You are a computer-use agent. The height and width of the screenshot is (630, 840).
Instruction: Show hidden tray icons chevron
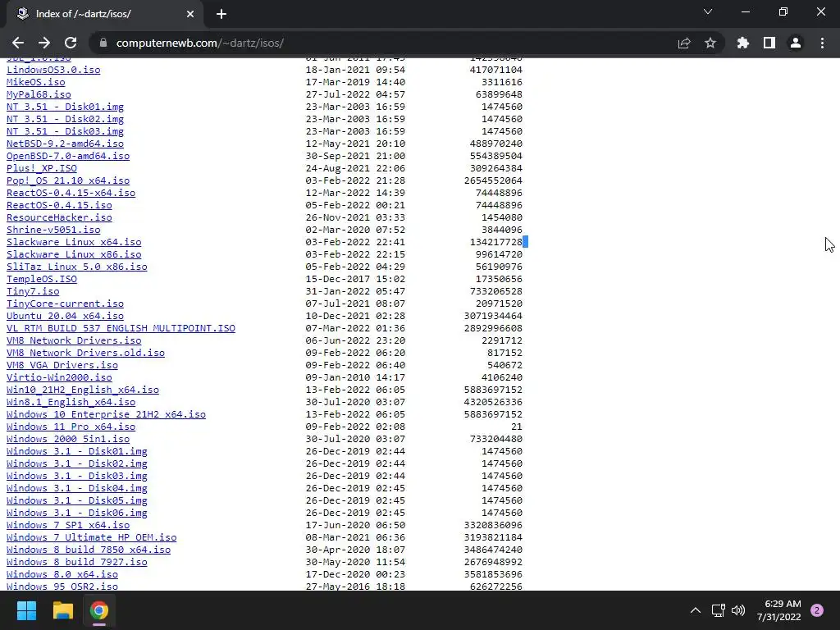pyautogui.click(x=696, y=610)
